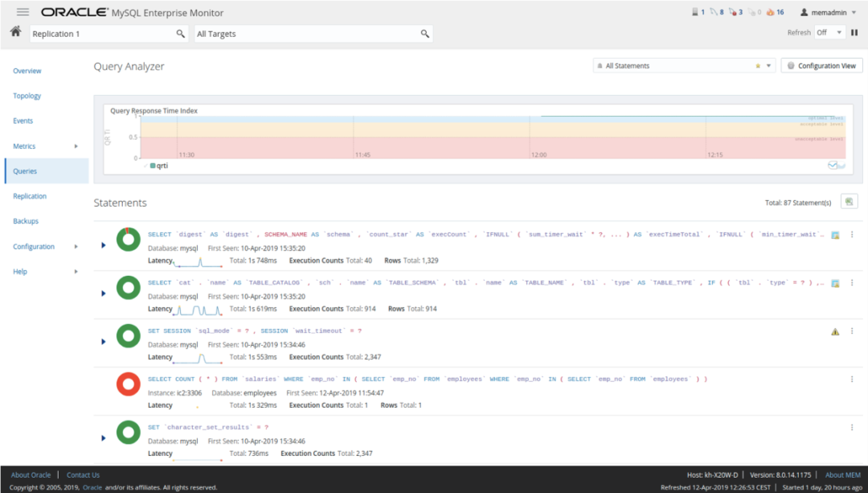Image resolution: width=868 pixels, height=493 pixels.
Task: View unreachable instances icon showing 3
Action: 731,11
